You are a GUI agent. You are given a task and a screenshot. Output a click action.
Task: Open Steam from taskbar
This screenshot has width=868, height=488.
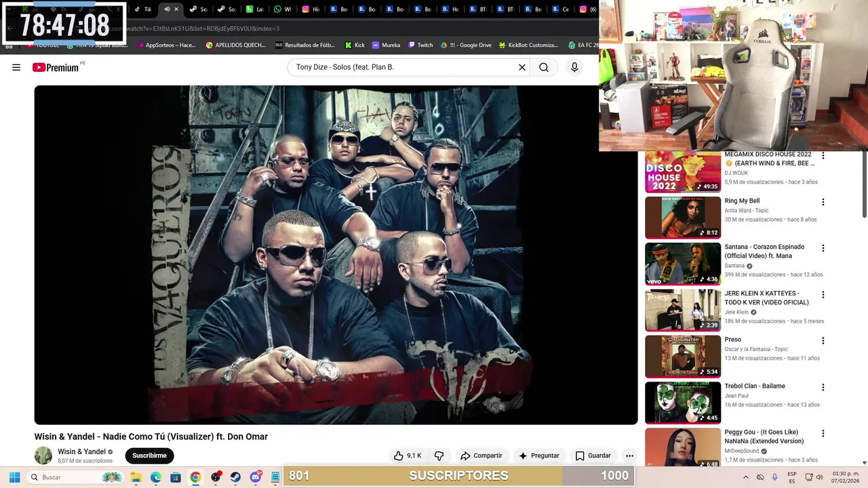(x=235, y=477)
